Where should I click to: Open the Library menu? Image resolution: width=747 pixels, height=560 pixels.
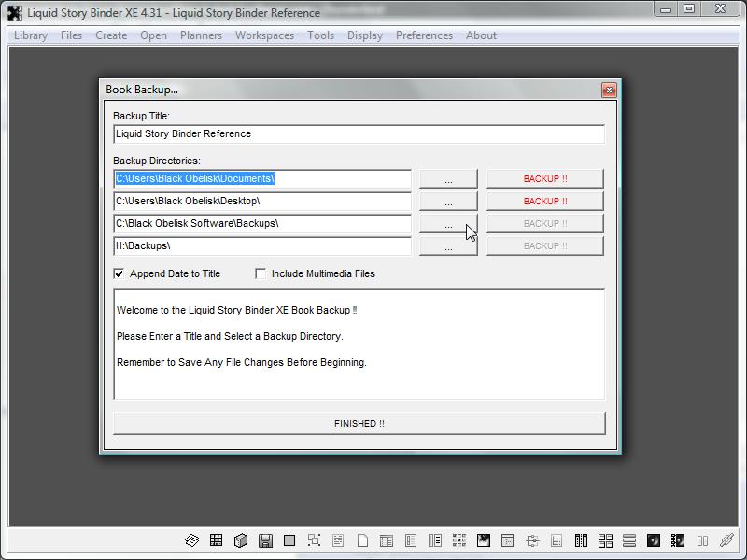[31, 35]
